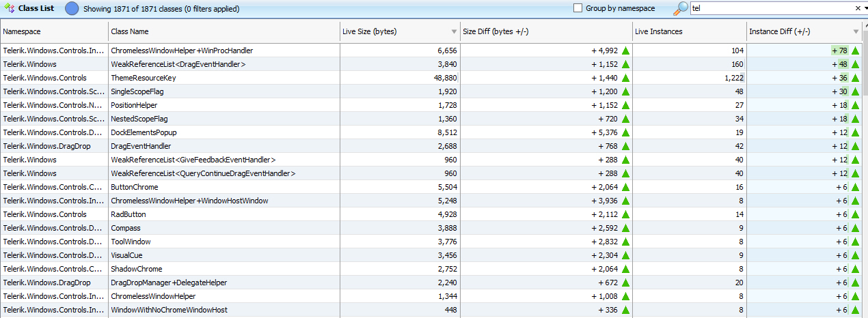Select the ButtonChrome class name

[134, 187]
